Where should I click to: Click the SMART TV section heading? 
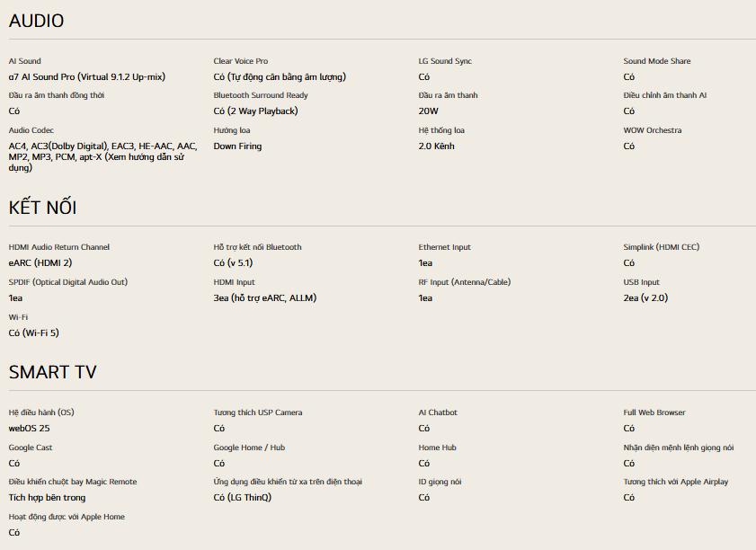[x=52, y=372]
